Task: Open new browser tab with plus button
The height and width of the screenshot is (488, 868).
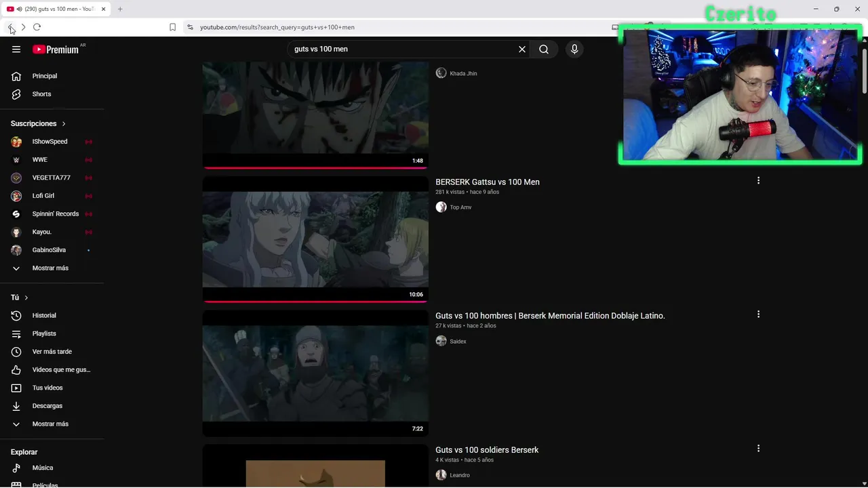Action: pyautogui.click(x=120, y=9)
